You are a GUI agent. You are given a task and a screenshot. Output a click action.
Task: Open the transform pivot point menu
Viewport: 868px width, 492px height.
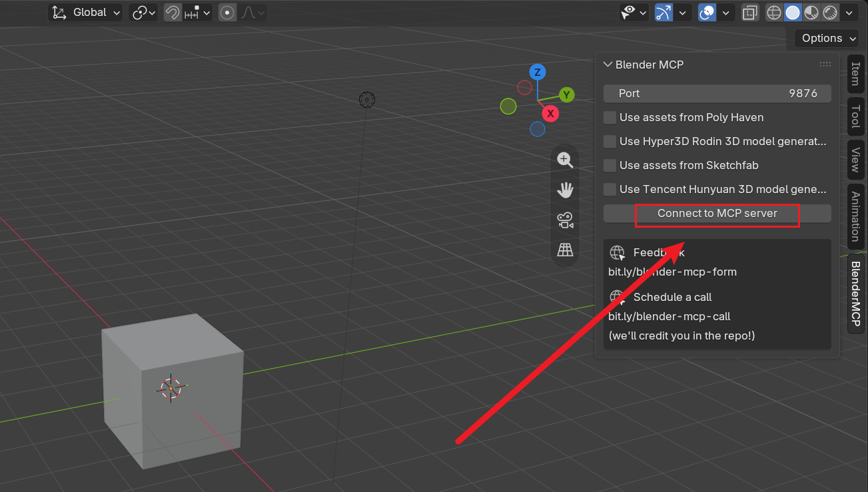(x=144, y=12)
